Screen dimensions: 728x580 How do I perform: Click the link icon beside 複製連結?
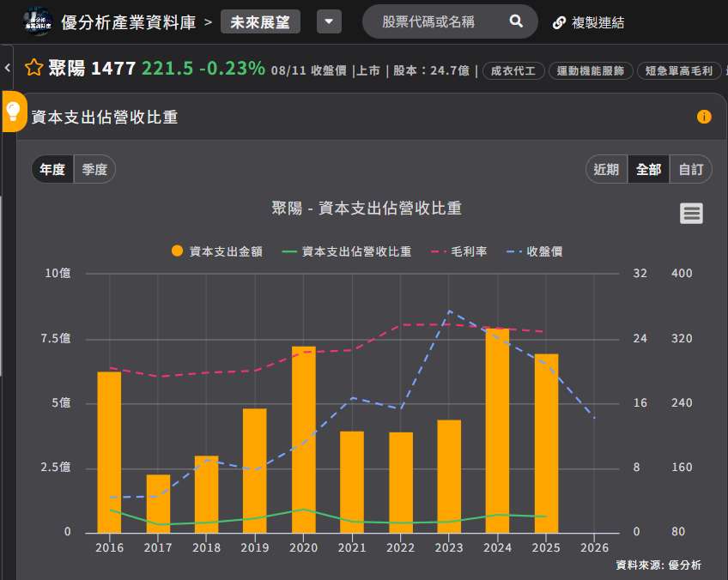559,22
